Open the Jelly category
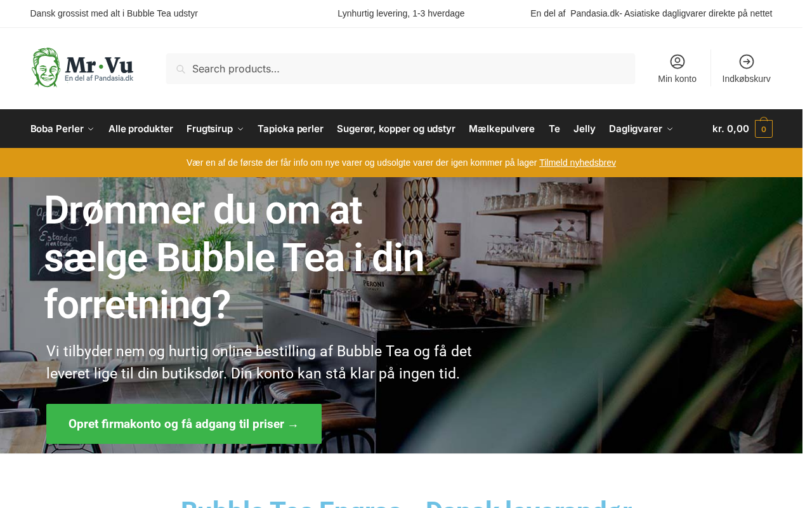 (584, 128)
